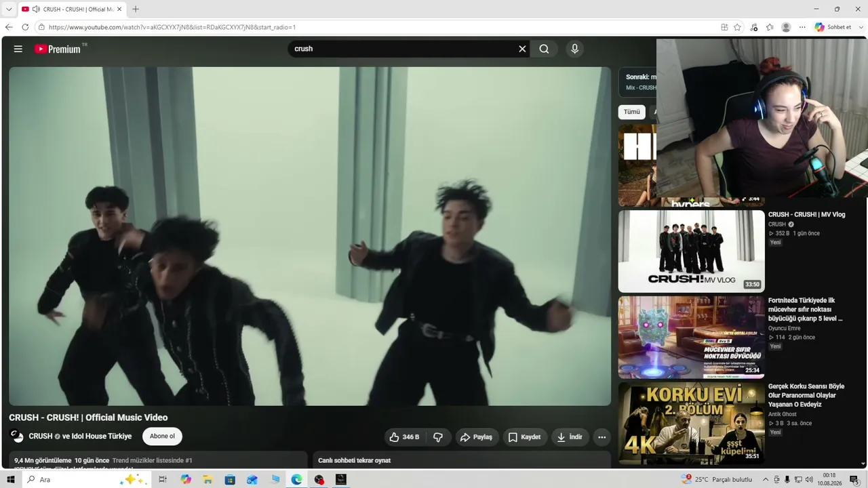This screenshot has height=488, width=868.
Task: Open Korku Evi 2. Bölüm thumbnail
Action: pos(691,423)
